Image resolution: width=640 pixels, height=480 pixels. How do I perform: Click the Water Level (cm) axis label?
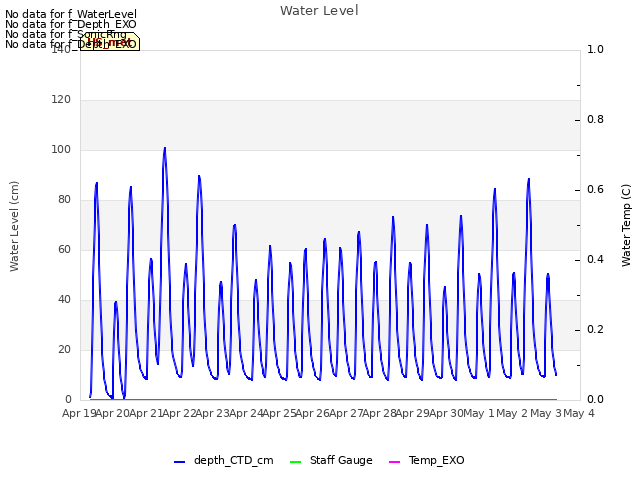14,226
